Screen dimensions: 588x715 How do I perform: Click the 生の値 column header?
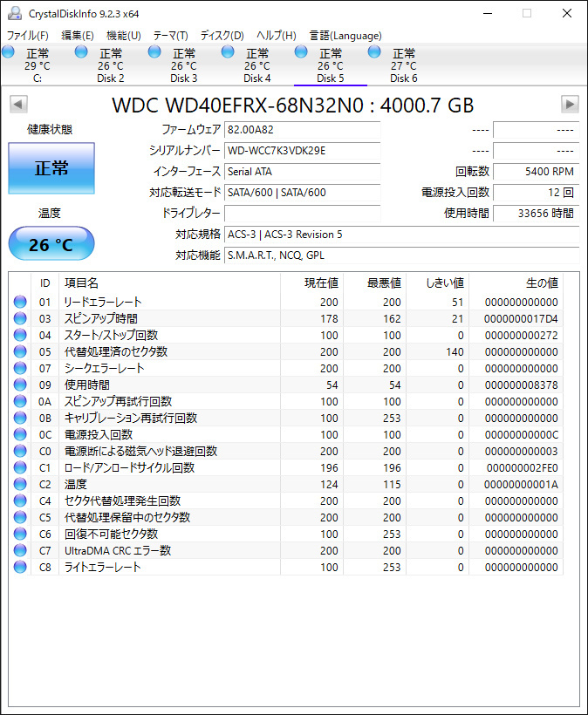(516, 283)
